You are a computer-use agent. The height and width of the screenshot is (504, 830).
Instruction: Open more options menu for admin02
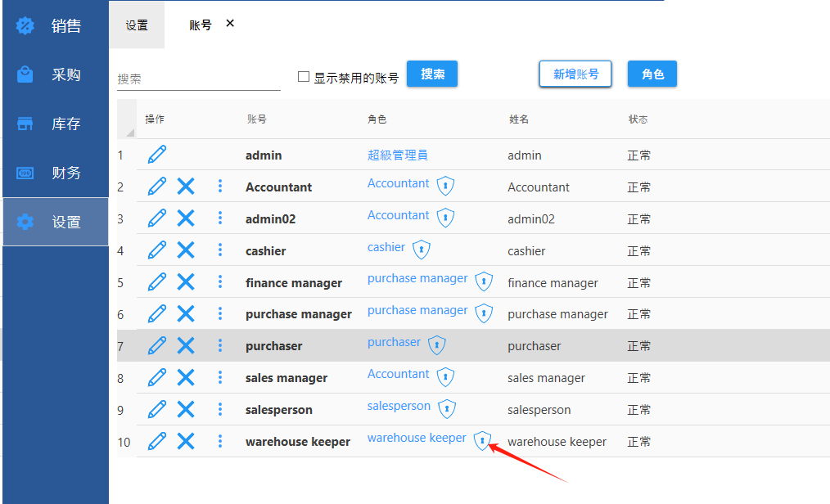220,218
